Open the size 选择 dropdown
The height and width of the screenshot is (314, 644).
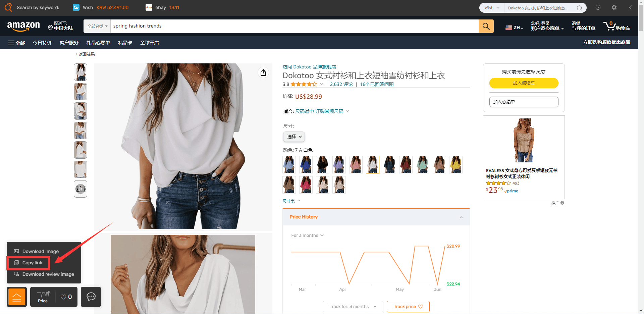pos(294,137)
